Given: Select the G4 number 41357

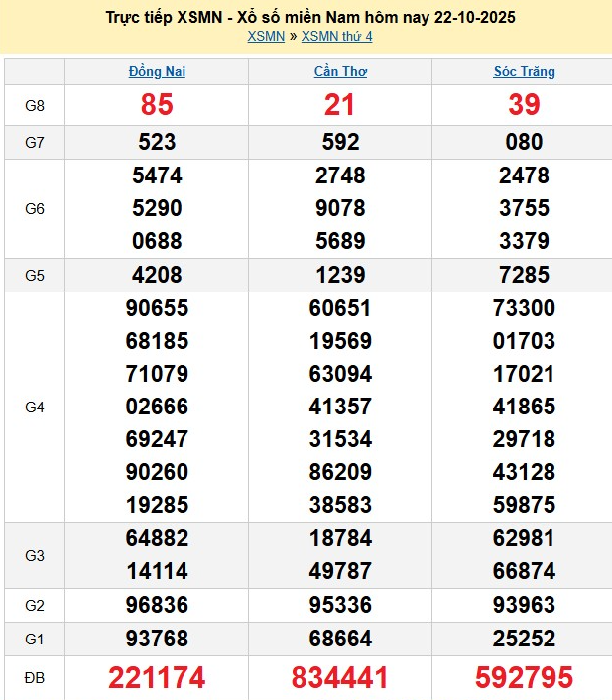Looking at the screenshot, I should tap(340, 407).
